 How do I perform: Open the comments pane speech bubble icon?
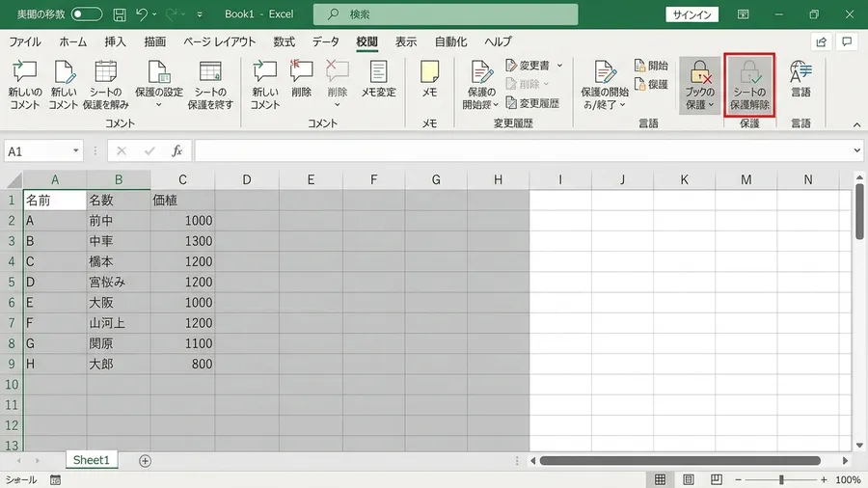[x=847, y=42]
